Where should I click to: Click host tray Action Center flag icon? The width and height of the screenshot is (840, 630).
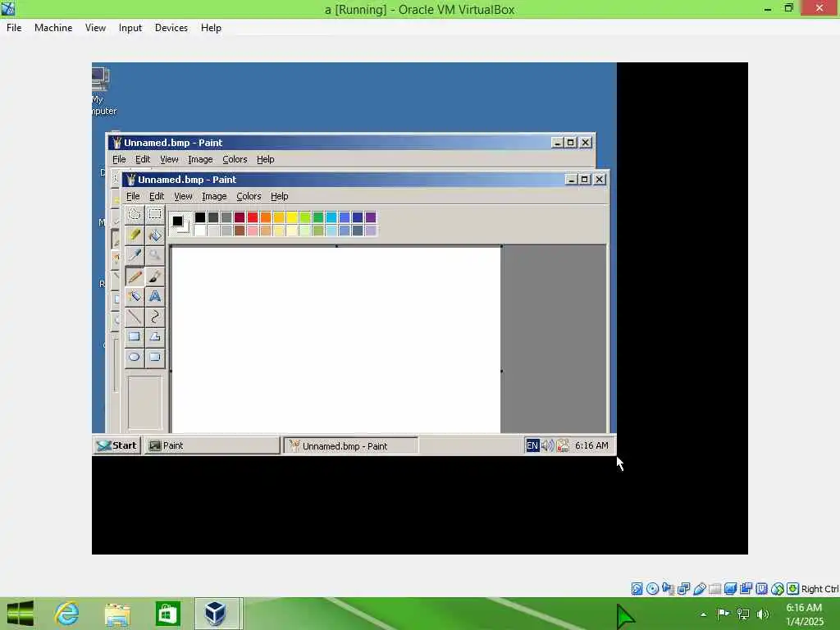point(724,614)
